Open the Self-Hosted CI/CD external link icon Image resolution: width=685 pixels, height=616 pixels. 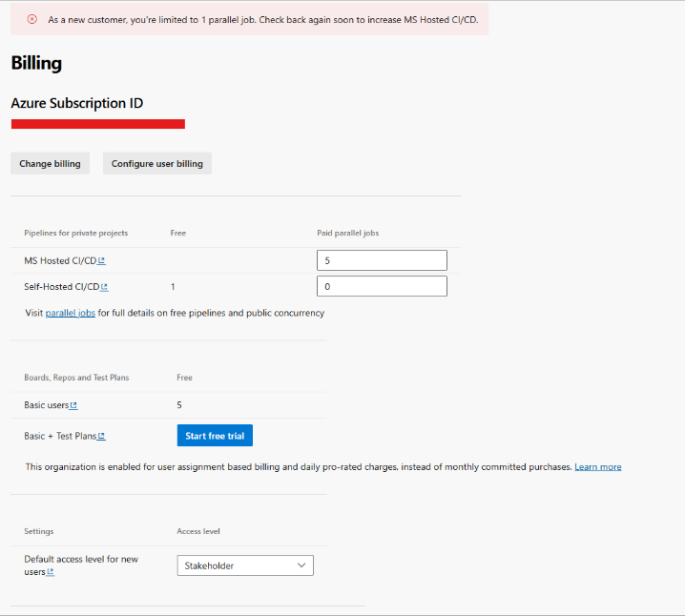coord(104,287)
